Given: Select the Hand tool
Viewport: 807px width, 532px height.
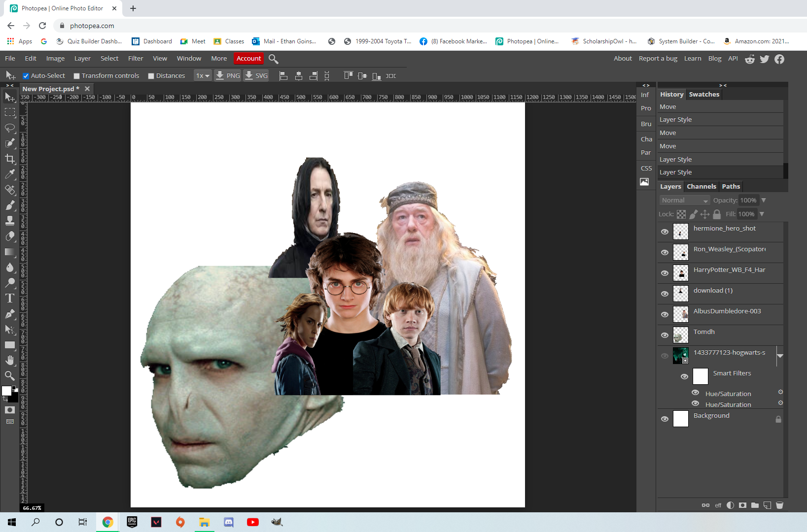Looking at the screenshot, I should (x=10, y=360).
